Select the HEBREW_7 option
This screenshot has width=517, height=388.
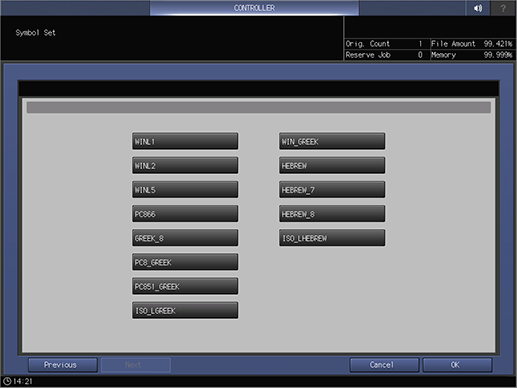[332, 190]
